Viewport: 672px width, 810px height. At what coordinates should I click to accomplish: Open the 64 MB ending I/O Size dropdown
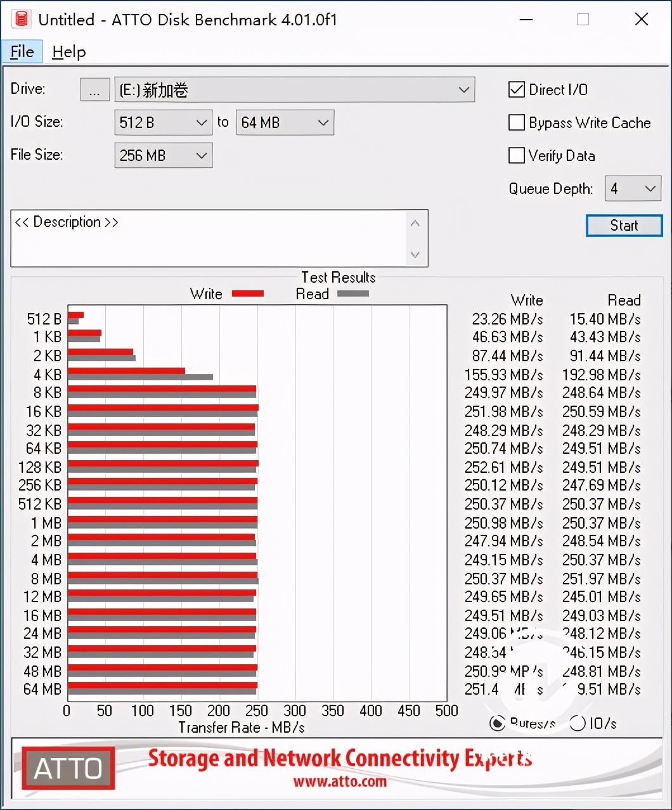[x=323, y=122]
